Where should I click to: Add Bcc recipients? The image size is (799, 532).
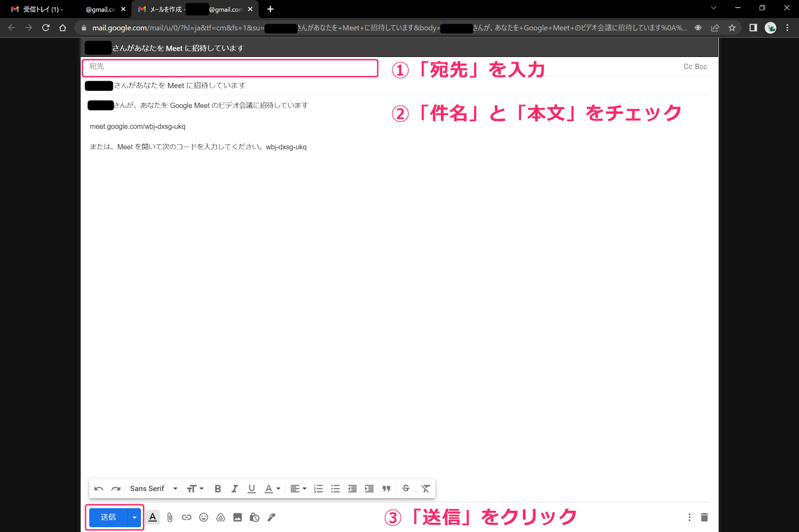[701, 66]
